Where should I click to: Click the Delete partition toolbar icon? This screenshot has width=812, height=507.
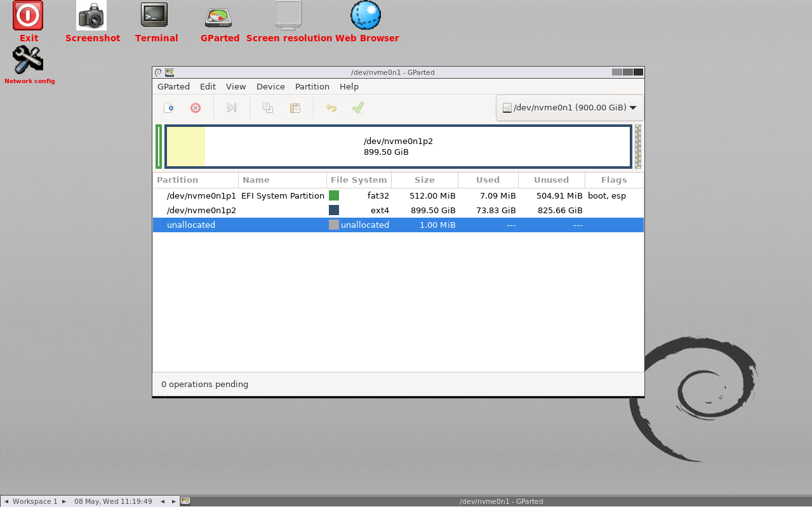(196, 108)
